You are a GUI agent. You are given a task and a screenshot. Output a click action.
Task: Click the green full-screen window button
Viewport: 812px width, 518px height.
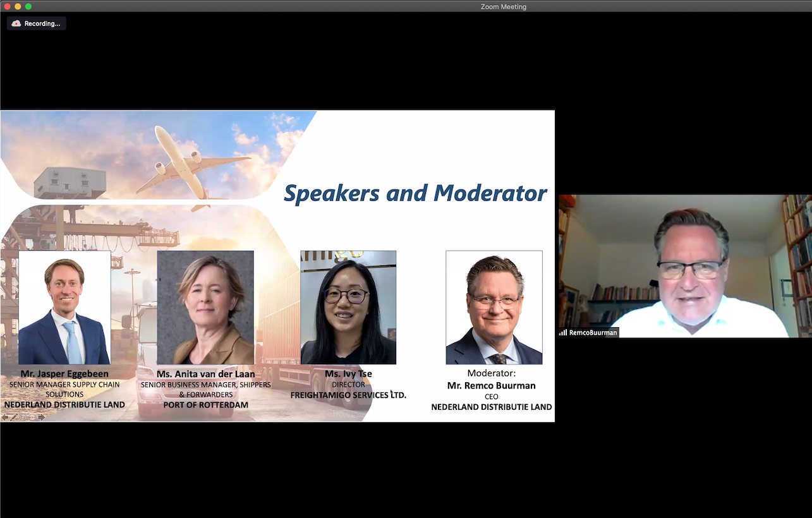point(28,6)
